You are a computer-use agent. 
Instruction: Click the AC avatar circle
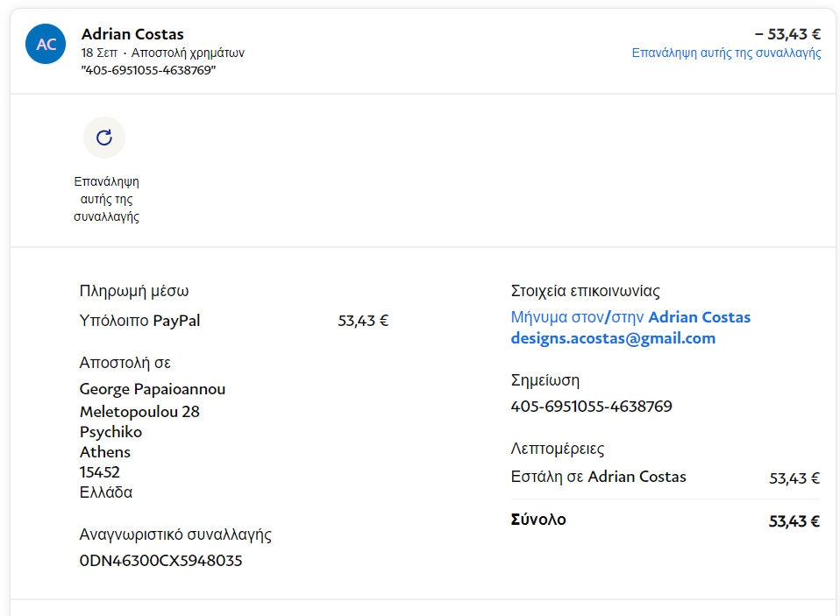click(46, 44)
